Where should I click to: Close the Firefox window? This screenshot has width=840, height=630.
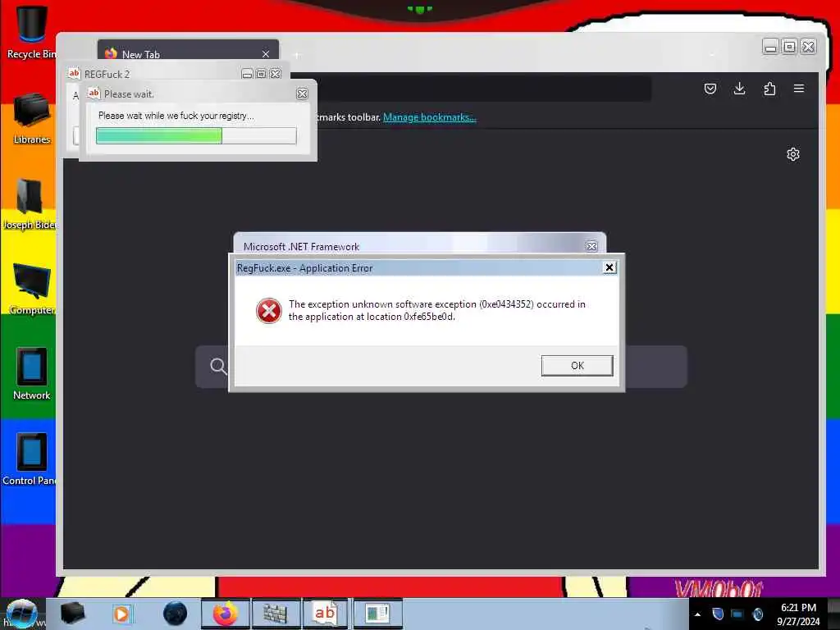[808, 47]
